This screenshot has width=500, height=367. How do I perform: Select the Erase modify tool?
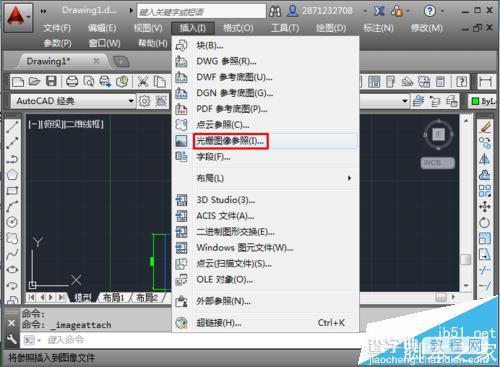click(485, 127)
